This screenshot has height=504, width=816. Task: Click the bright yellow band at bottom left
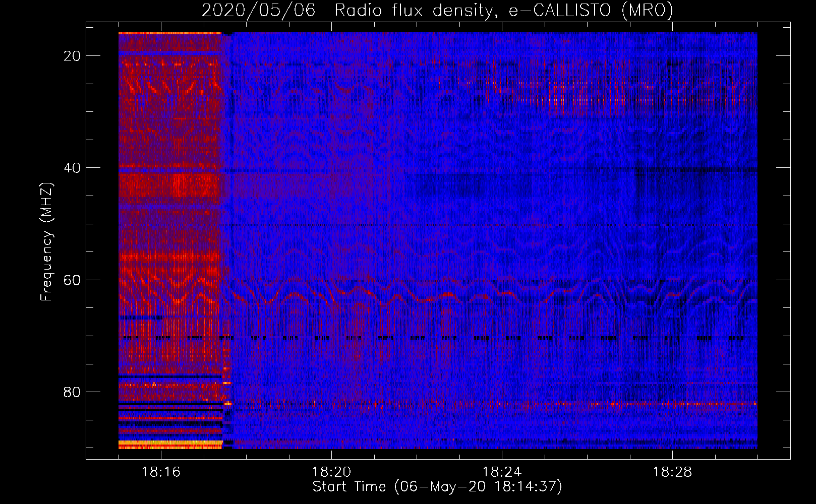(x=170, y=445)
